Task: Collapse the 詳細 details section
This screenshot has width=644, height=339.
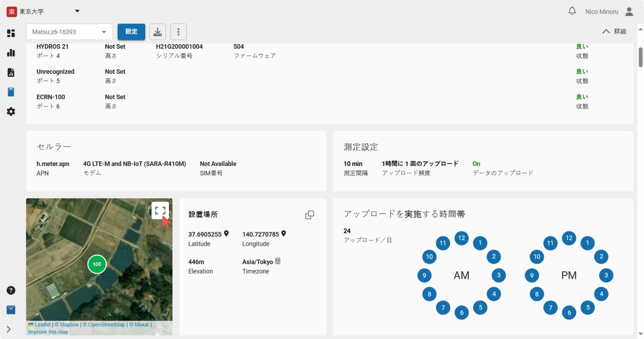Action: 614,31
